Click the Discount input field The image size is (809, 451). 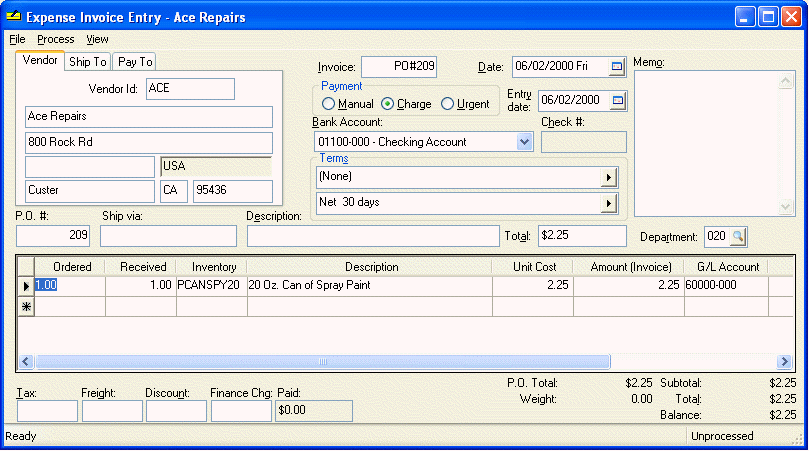[x=176, y=411]
